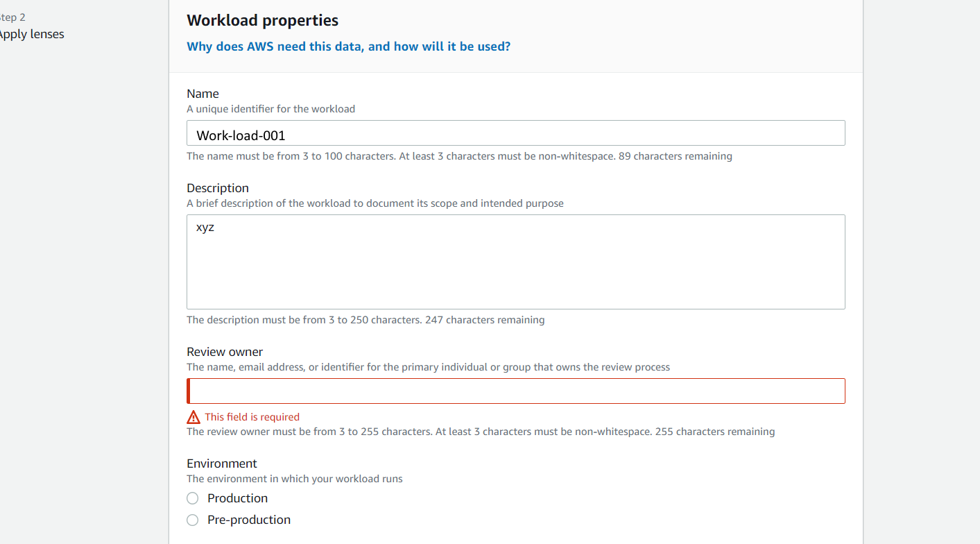
Task: Click the 'Environment' section label
Action: (x=222, y=464)
